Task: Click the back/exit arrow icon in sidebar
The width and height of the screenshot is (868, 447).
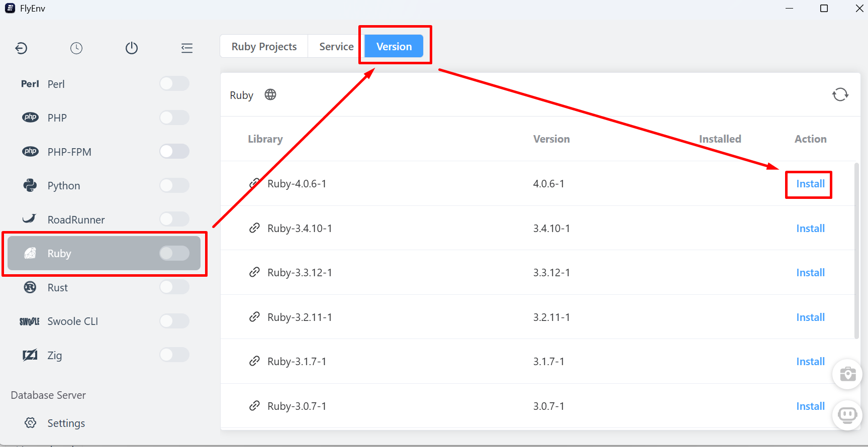Action: 21,48
